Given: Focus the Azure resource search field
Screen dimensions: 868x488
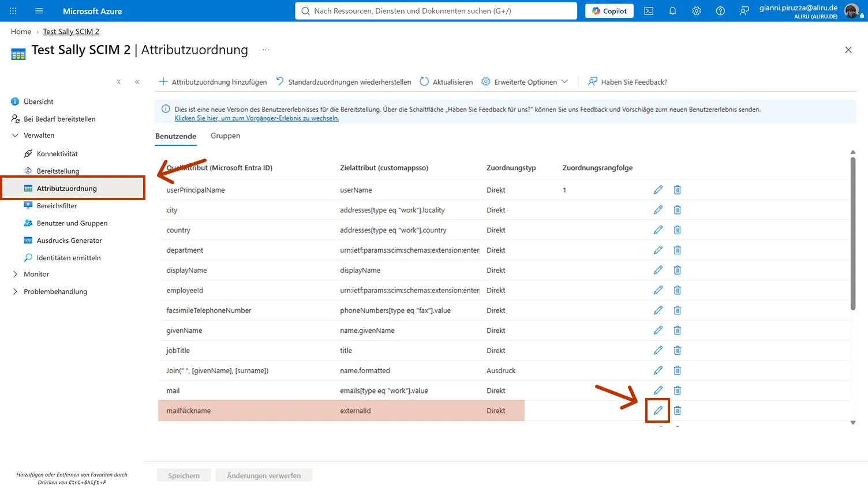Looking at the screenshot, I should tap(436, 11).
